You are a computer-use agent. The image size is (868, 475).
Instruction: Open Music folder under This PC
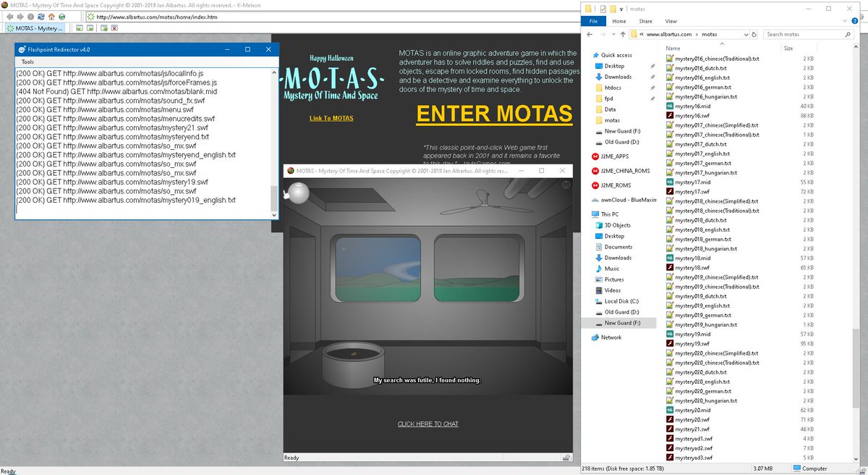612,269
